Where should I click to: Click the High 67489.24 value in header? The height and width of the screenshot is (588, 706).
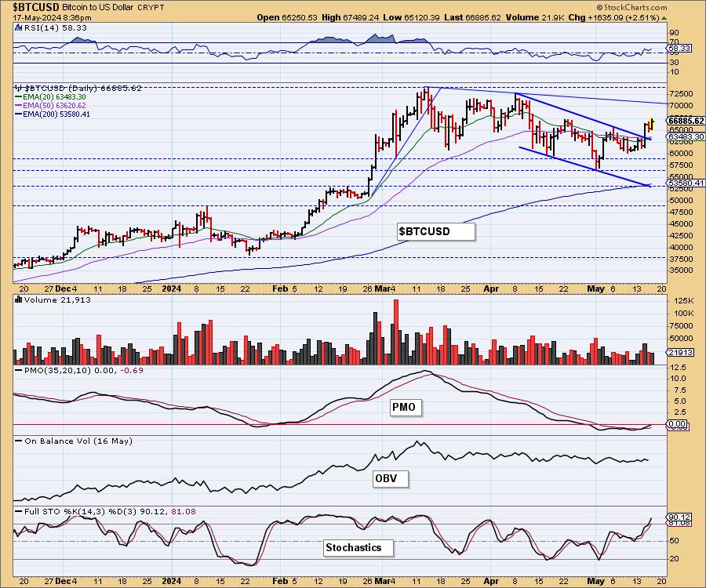350,17
